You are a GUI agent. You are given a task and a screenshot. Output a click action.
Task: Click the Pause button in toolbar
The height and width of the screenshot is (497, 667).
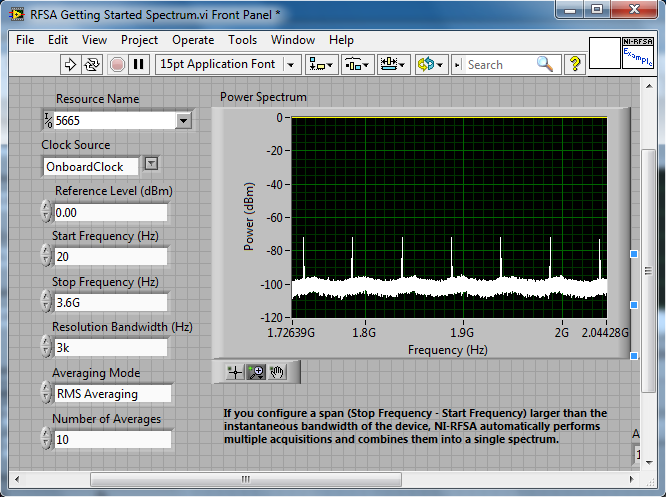tap(139, 64)
